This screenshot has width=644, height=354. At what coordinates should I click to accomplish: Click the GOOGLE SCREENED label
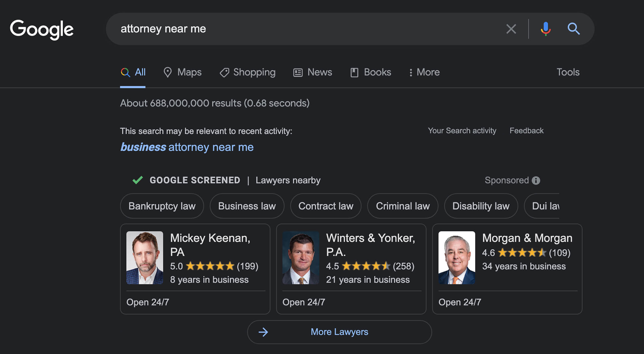tap(195, 180)
